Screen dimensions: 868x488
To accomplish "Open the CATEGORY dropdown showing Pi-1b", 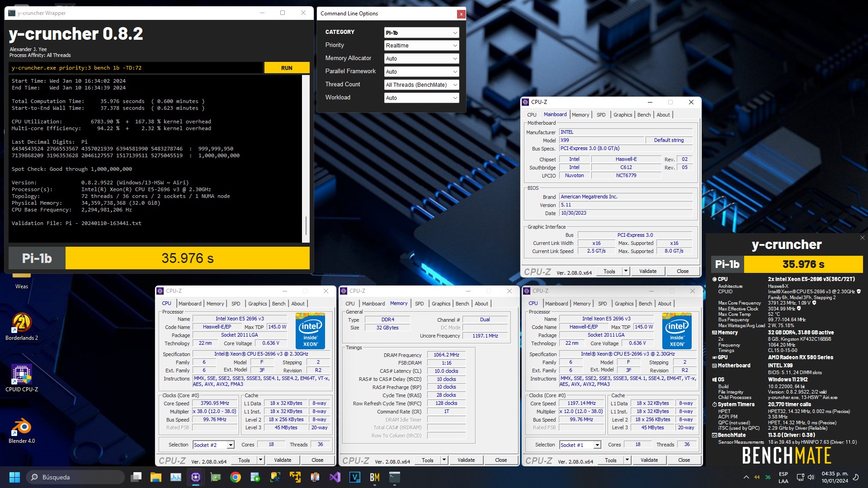I will (421, 33).
